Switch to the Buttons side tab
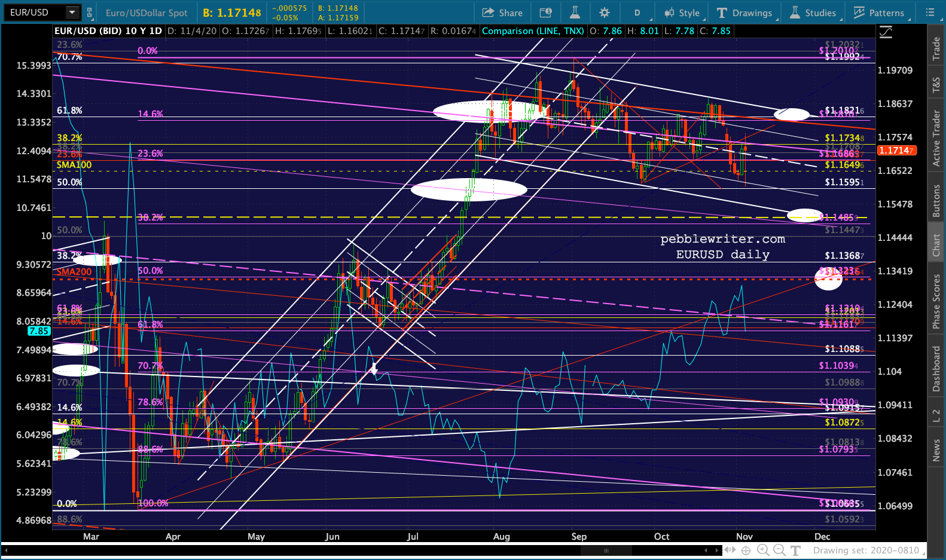This screenshot has width=946, height=560. click(x=936, y=200)
